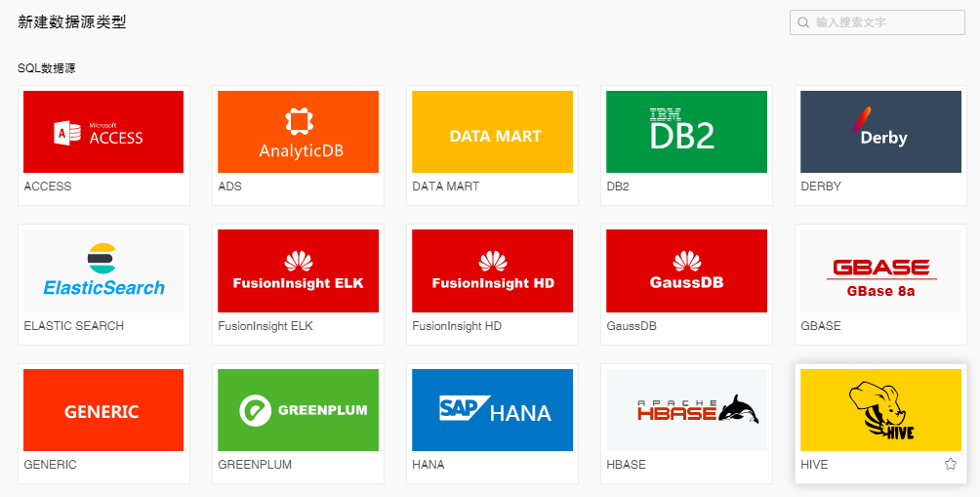
Task: Click the search magnifier icon
Action: 803,22
